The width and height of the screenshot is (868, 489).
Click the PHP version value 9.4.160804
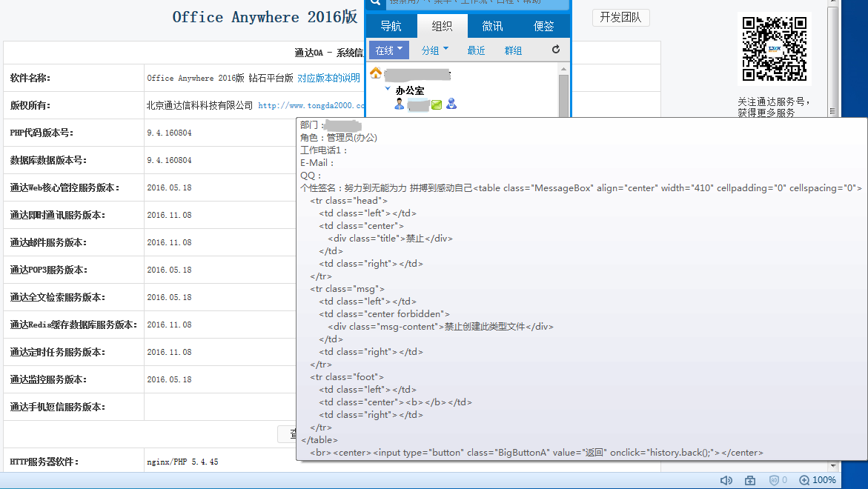pyautogui.click(x=170, y=133)
